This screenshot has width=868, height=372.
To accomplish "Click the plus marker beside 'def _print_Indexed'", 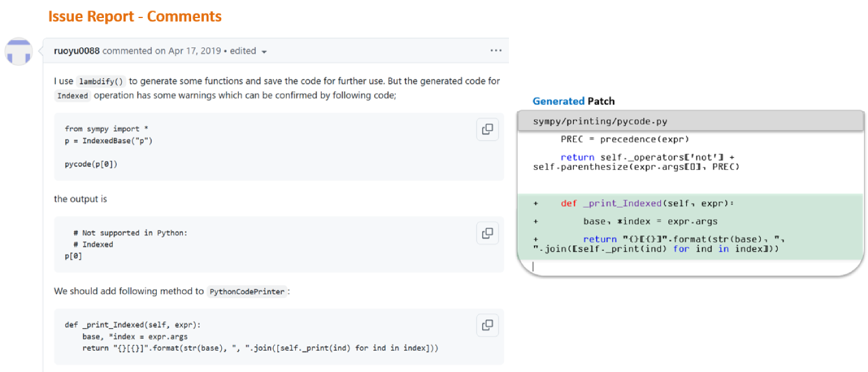I will pos(535,203).
